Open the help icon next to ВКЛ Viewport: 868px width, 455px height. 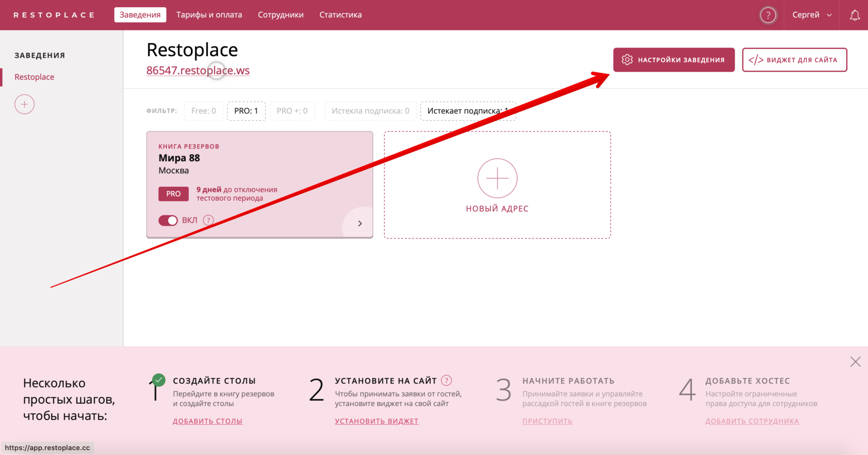(x=208, y=220)
